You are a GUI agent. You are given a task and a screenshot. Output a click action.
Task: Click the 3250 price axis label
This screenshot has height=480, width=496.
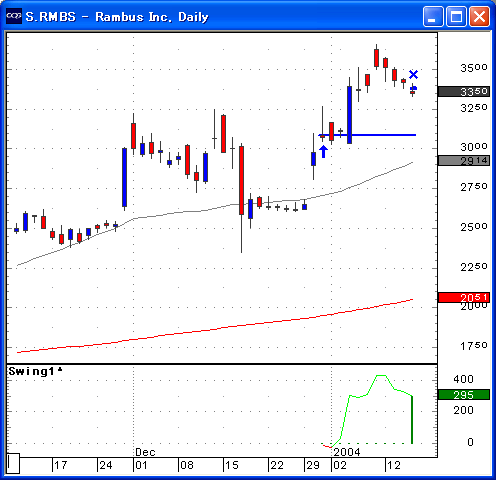point(474,108)
